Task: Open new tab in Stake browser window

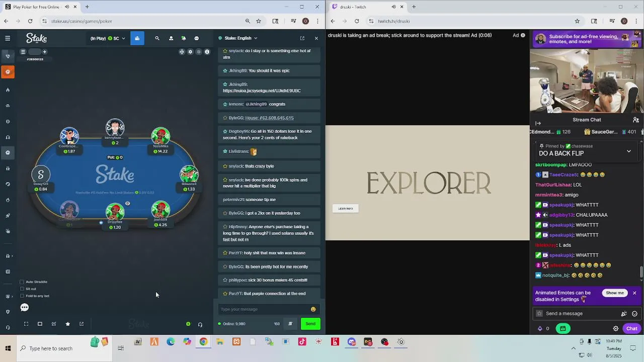Action: point(87,7)
